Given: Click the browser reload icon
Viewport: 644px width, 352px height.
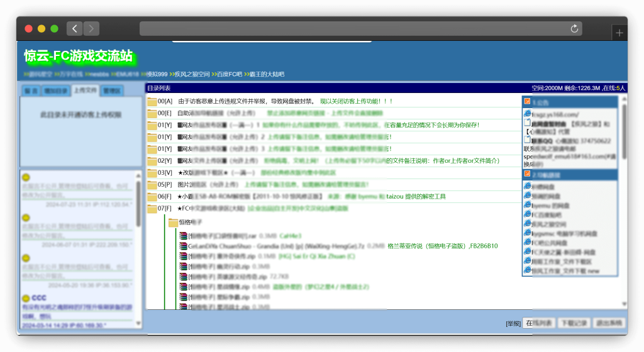Looking at the screenshot, I should click(x=574, y=29).
